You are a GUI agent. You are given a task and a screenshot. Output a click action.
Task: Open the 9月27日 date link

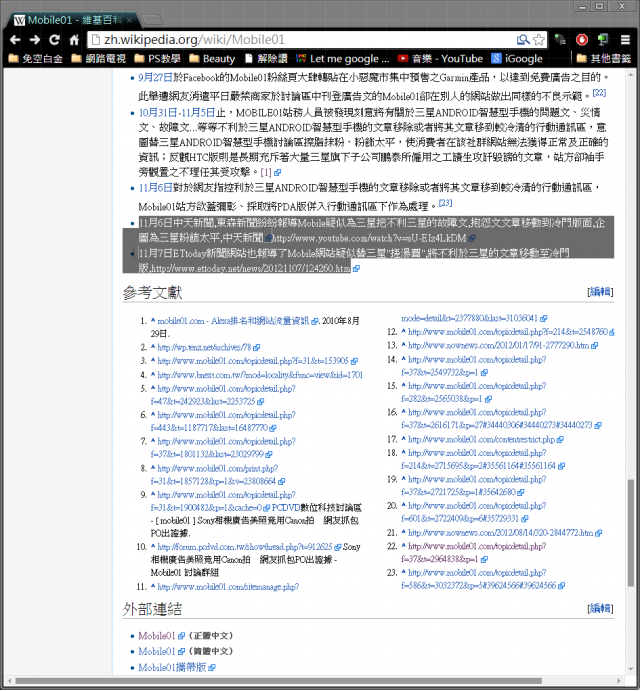[155, 78]
